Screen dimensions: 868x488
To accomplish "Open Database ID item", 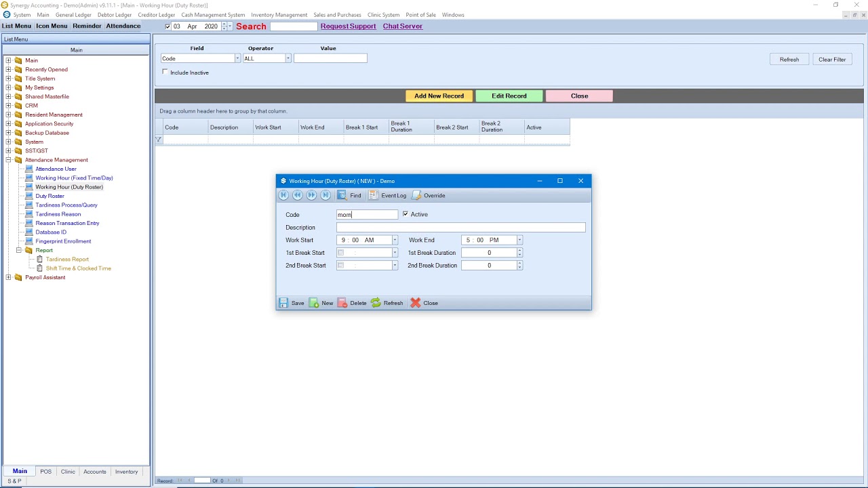I will tap(51, 232).
